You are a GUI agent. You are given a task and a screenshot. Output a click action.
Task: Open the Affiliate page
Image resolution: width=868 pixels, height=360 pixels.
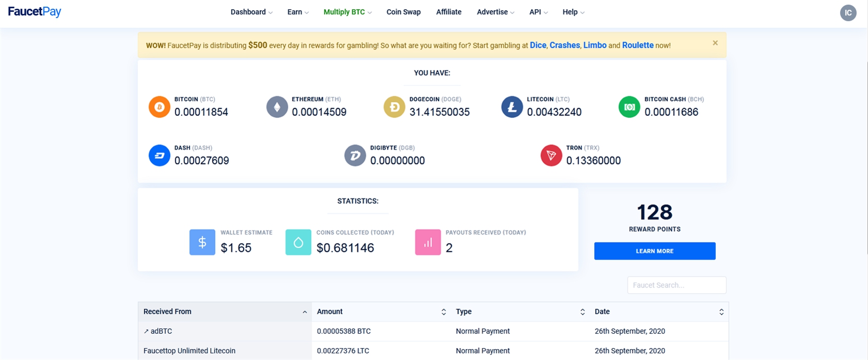click(449, 12)
